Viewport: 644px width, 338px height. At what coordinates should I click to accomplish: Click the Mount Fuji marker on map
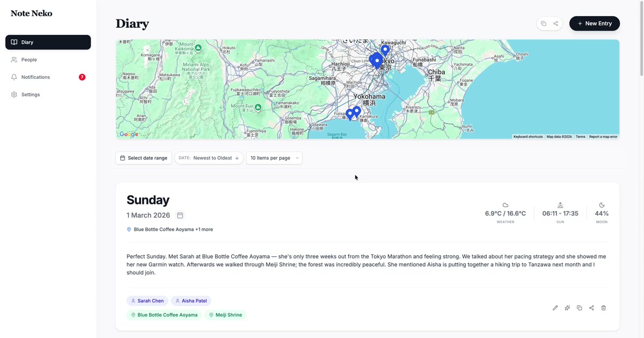click(258, 107)
